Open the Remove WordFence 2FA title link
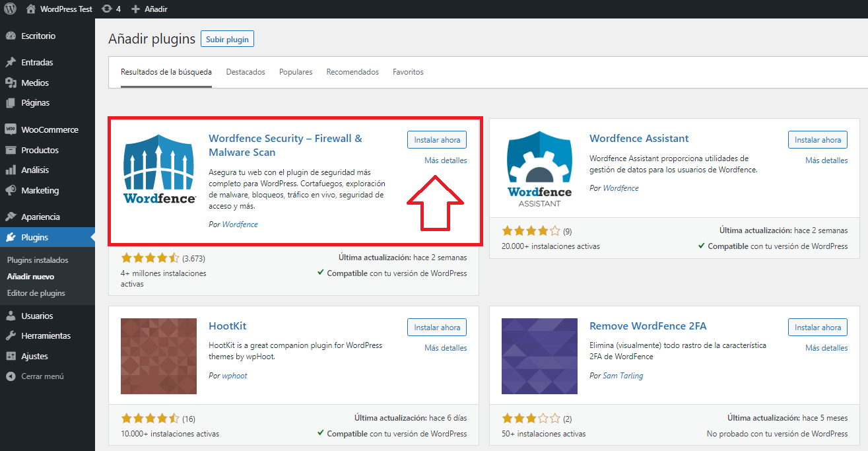Image resolution: width=868 pixels, height=451 pixels. (648, 326)
